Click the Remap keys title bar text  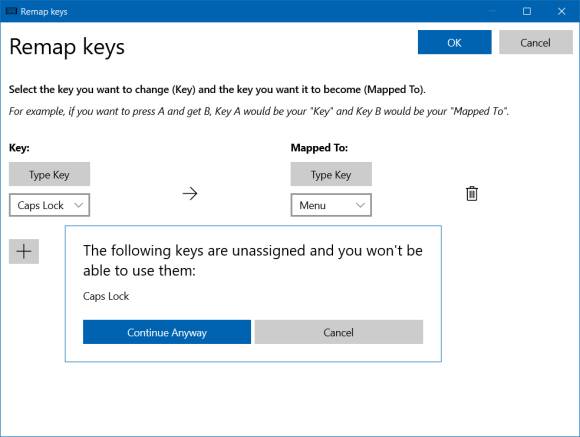44,11
